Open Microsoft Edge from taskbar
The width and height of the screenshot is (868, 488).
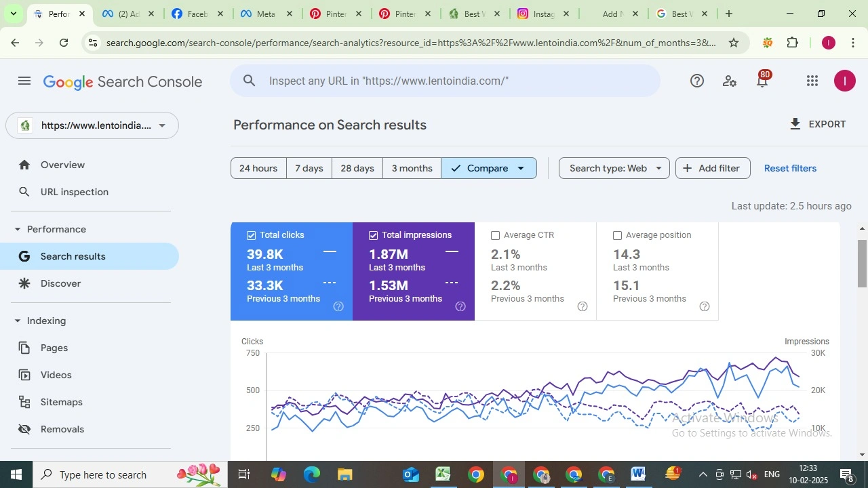tap(311, 474)
